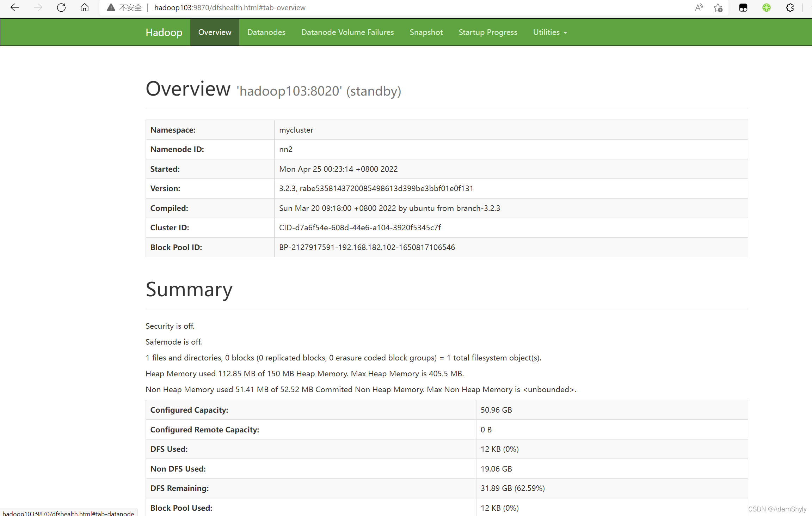Open the puzzle-piece extensions menu
The height and width of the screenshot is (516, 812).
coord(790,7)
